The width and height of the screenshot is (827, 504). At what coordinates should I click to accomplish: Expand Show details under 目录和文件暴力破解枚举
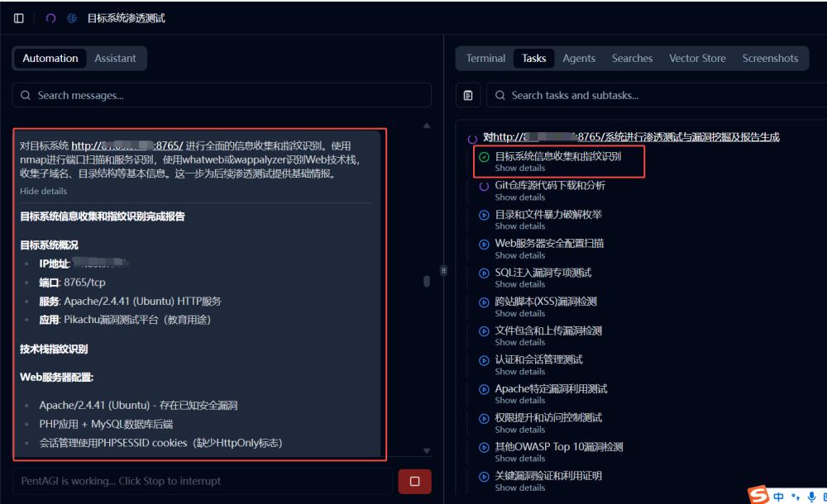[x=519, y=226]
